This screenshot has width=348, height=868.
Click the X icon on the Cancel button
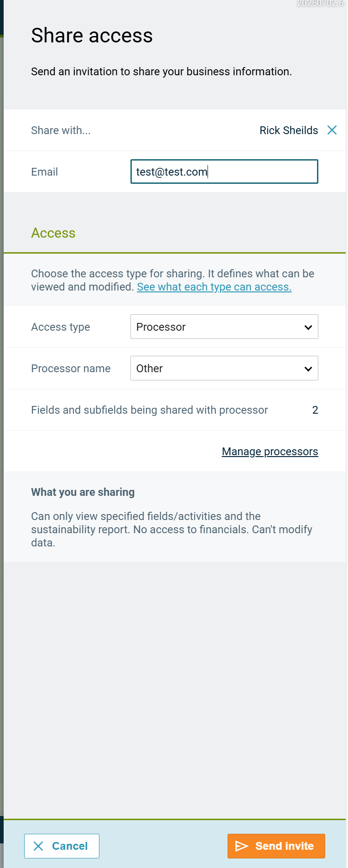click(x=38, y=846)
